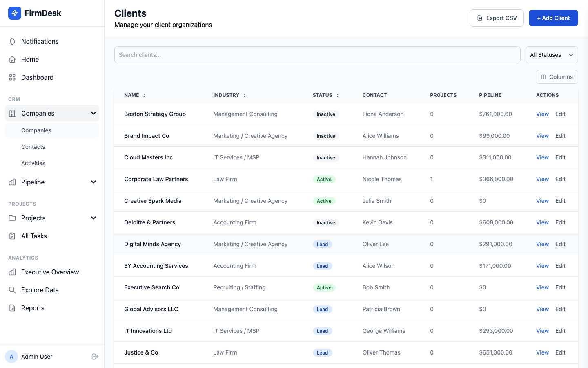The image size is (588, 368).
Task: Select the Active status badge on Corporate Law Partners
Action: [x=324, y=179]
